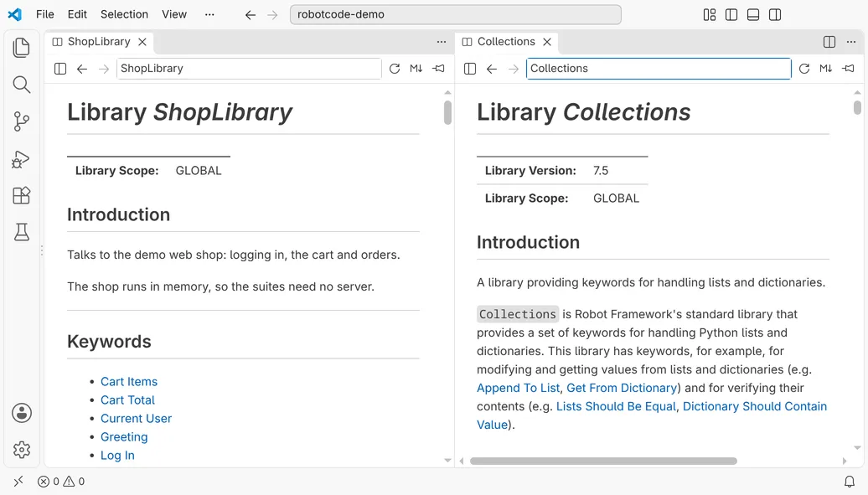Pin the Collections documentation view

(848, 69)
